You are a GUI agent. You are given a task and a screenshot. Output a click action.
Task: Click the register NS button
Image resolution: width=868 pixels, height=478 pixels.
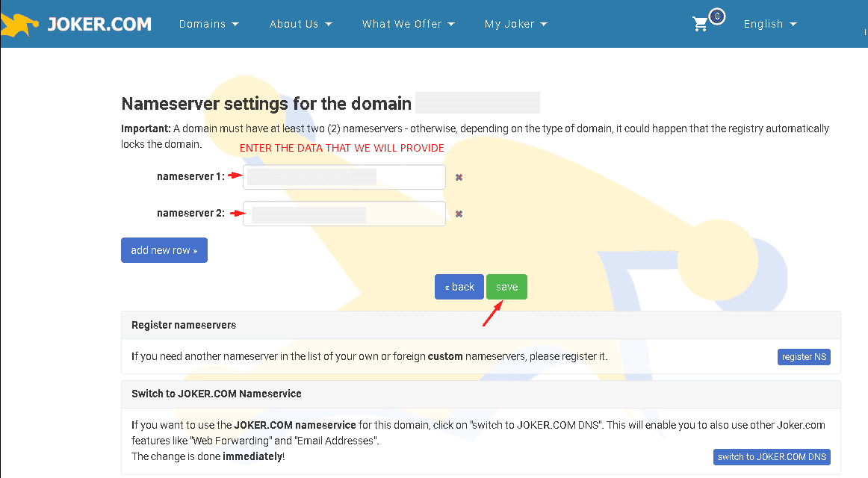click(x=804, y=357)
